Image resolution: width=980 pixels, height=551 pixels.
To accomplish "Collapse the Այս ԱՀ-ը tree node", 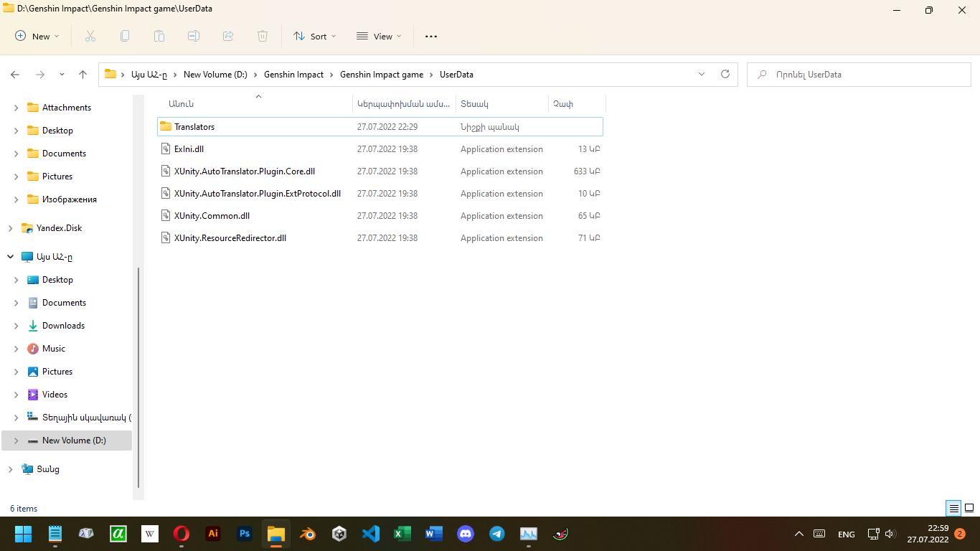I will pyautogui.click(x=10, y=257).
